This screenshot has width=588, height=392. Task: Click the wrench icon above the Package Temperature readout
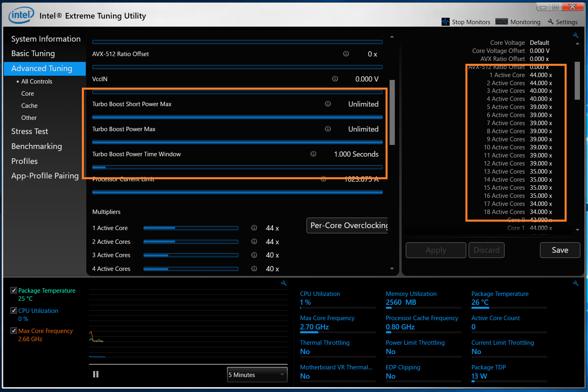click(575, 283)
